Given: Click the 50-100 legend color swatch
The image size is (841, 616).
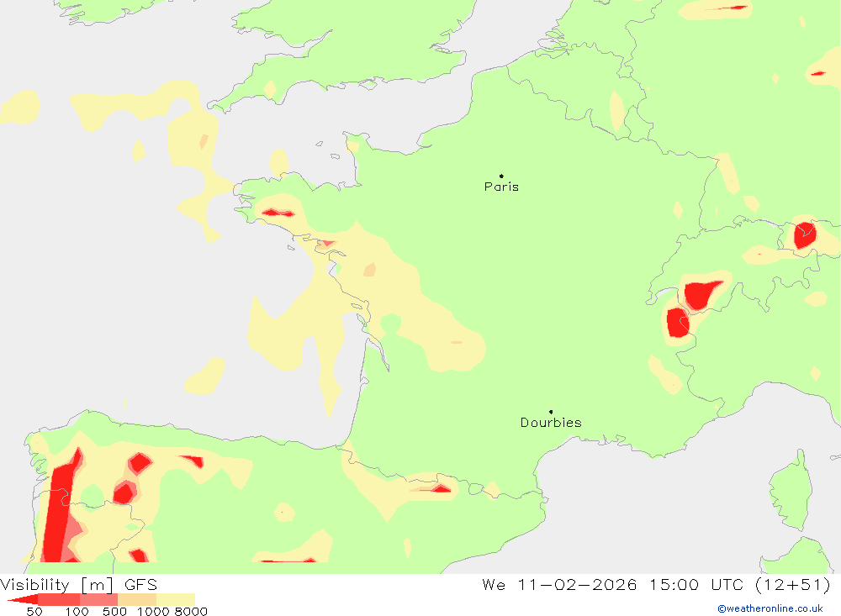Looking at the screenshot, I should (59, 599).
